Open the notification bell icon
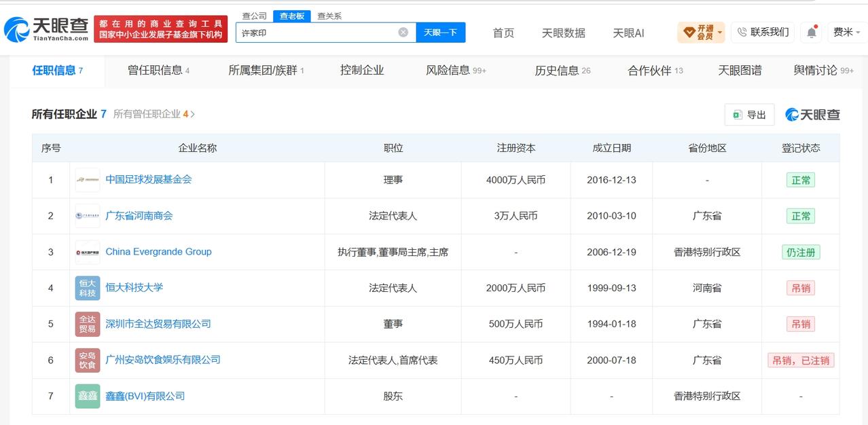 (x=812, y=32)
